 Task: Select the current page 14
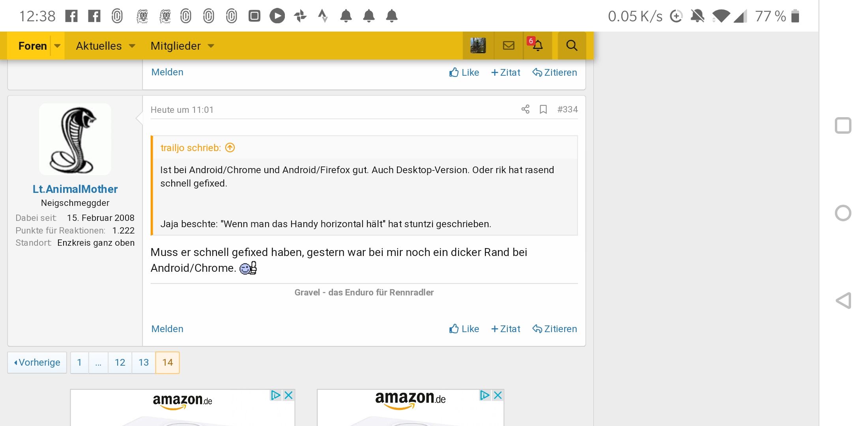tap(168, 362)
